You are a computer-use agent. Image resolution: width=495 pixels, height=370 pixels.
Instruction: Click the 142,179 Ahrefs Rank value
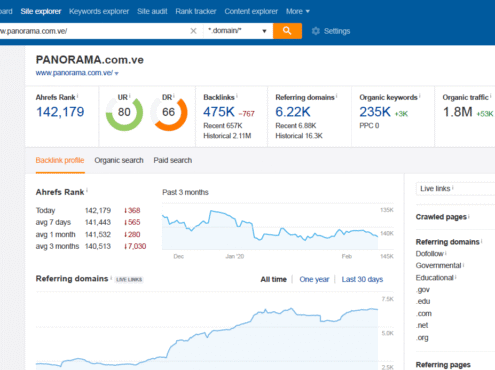(x=60, y=112)
